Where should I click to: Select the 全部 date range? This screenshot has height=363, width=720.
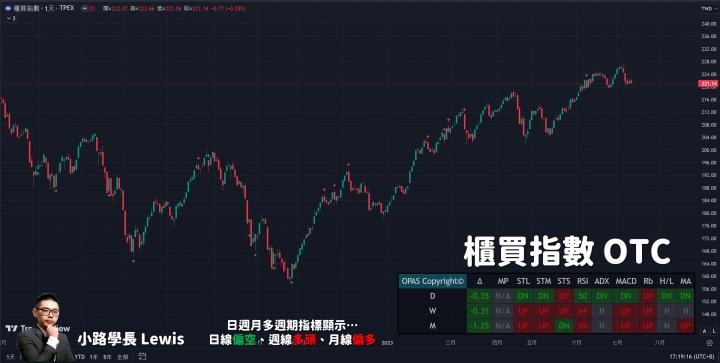point(123,357)
